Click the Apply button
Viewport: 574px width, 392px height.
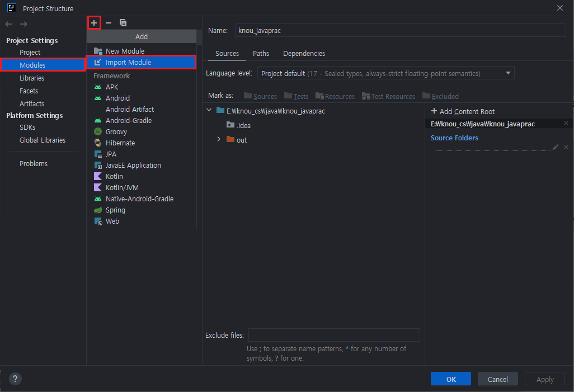point(545,379)
